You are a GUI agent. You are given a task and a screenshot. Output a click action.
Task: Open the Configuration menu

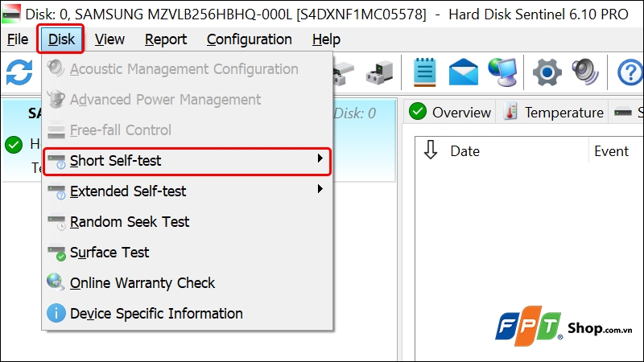[250, 39]
